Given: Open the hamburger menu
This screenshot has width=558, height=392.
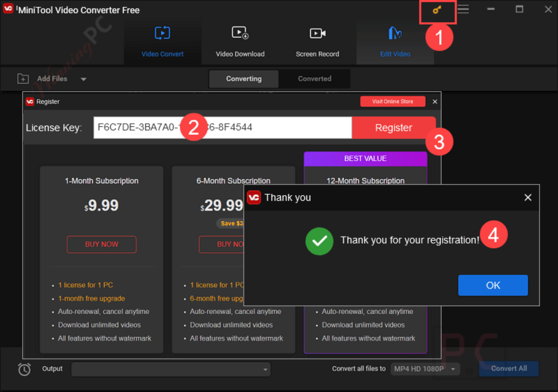Looking at the screenshot, I should 463,9.
